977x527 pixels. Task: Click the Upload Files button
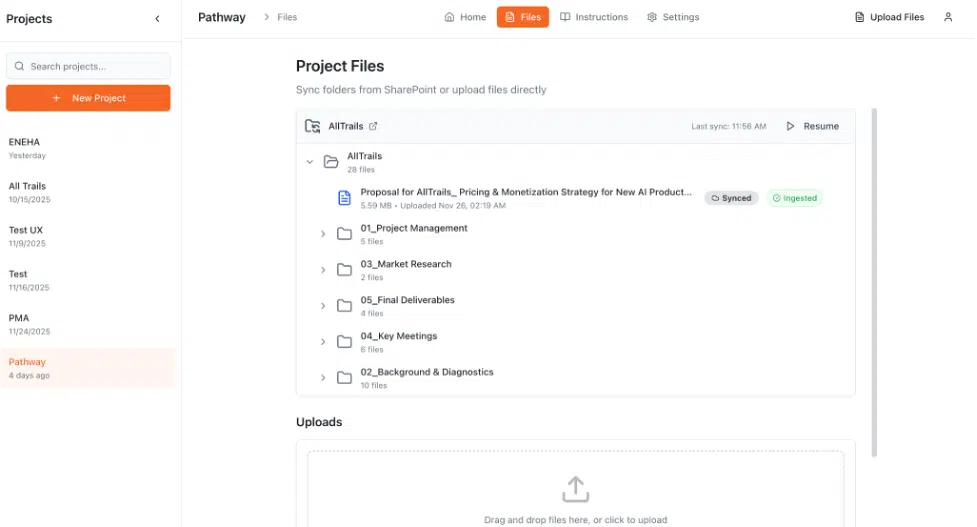pos(889,17)
